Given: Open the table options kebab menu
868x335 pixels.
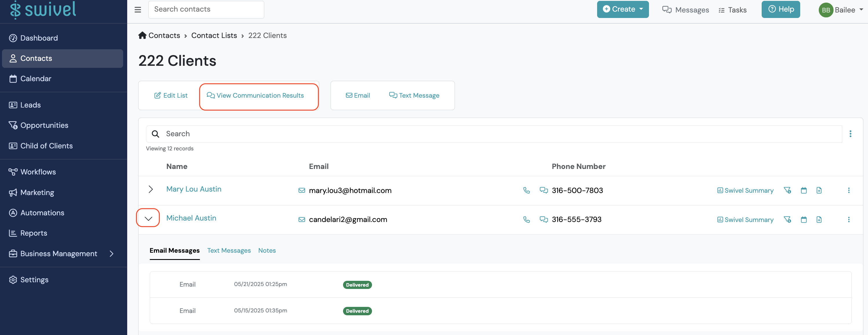Looking at the screenshot, I should 851,134.
